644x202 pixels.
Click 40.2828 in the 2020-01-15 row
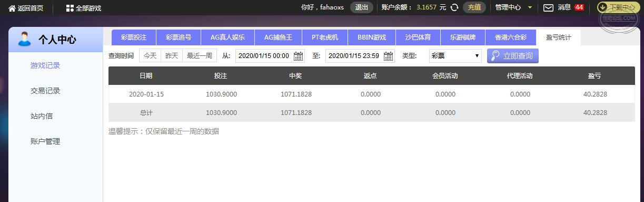pos(595,94)
